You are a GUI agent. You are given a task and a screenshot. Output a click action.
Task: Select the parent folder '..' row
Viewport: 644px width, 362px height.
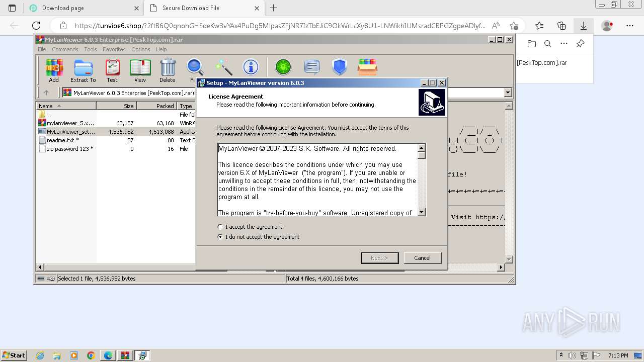point(116,115)
